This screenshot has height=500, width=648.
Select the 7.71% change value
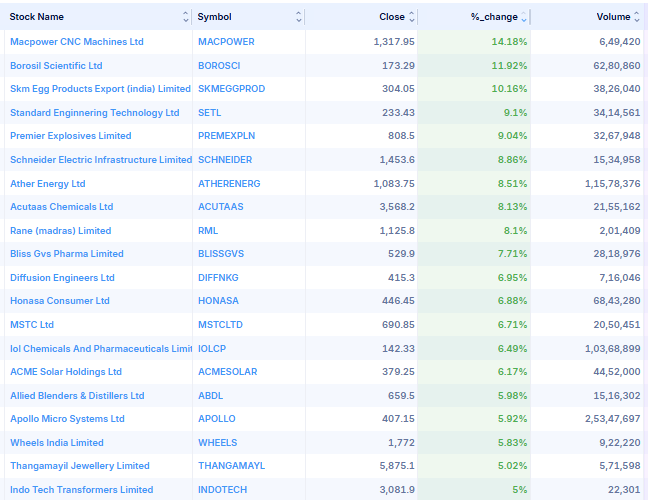tap(512, 254)
